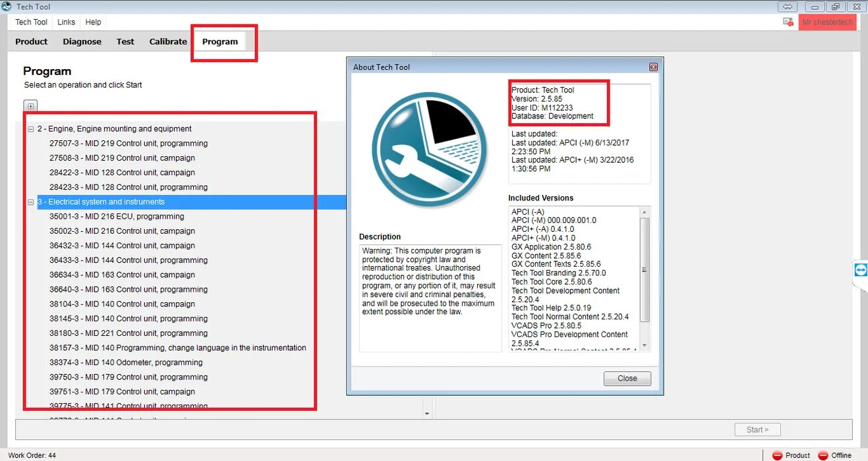Image resolution: width=868 pixels, height=461 pixels.
Task: Minimize the Tech Tool window
Action: [x=816, y=7]
